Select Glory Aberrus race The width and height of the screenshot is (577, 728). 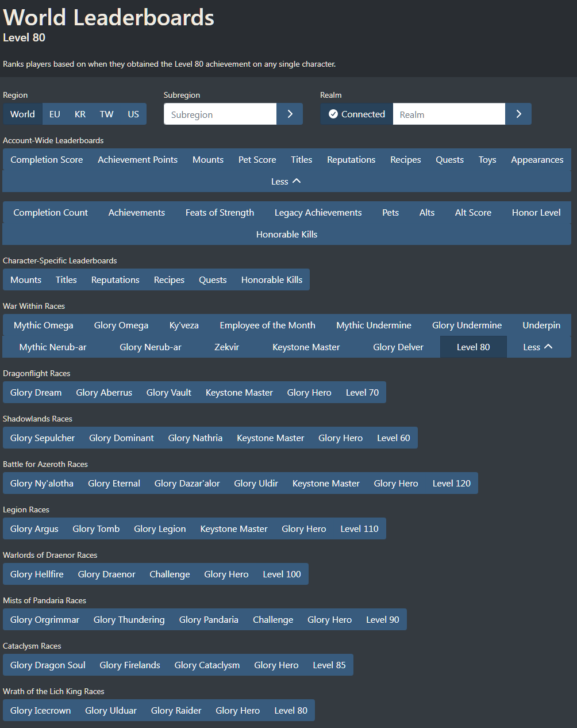(x=104, y=392)
